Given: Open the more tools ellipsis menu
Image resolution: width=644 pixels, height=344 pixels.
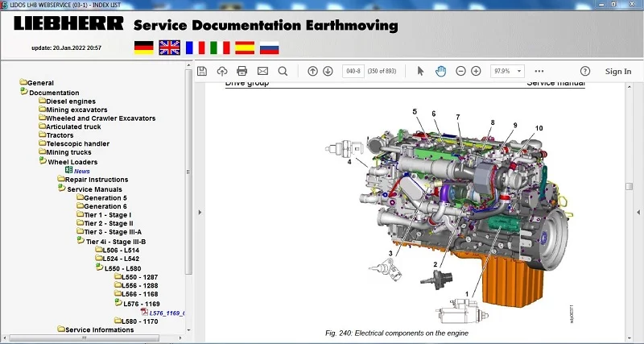Looking at the screenshot, I should (539, 71).
